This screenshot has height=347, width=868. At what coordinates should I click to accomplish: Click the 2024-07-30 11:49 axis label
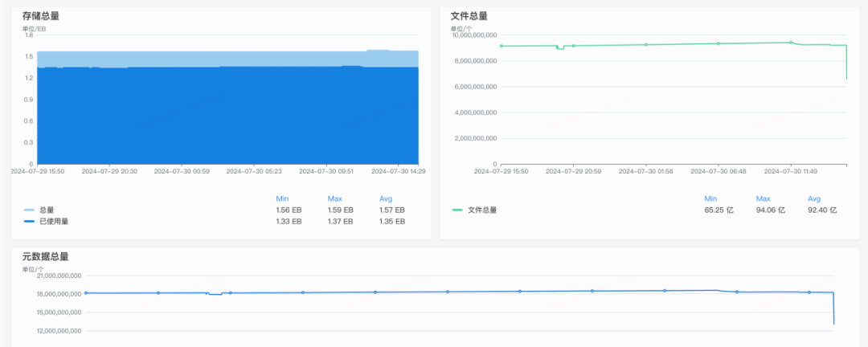(x=791, y=172)
